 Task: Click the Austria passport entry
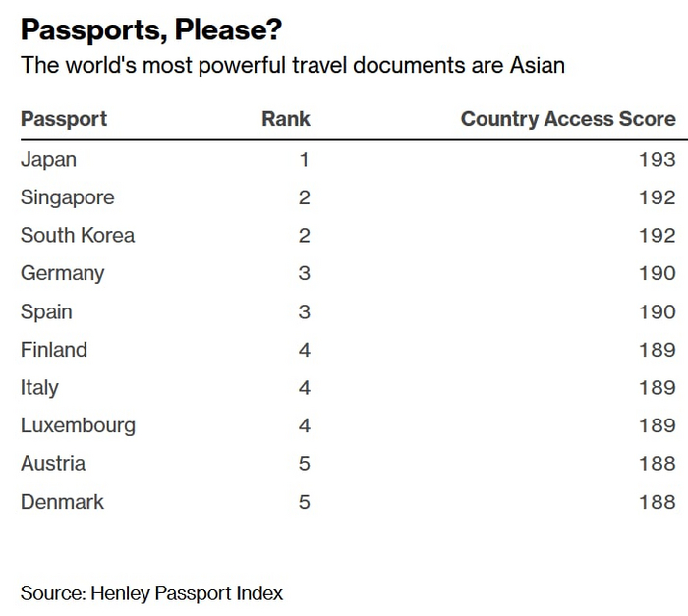coord(53,464)
